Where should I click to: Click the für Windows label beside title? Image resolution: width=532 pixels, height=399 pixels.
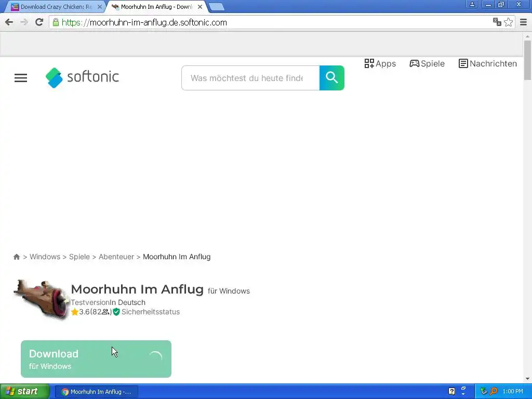point(229,291)
